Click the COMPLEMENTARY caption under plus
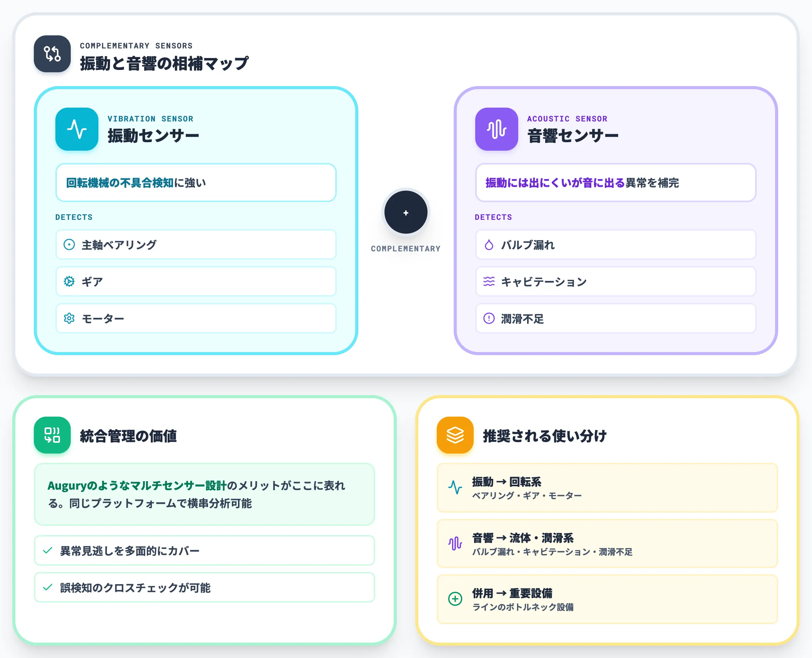This screenshot has width=812, height=658. pyautogui.click(x=406, y=249)
